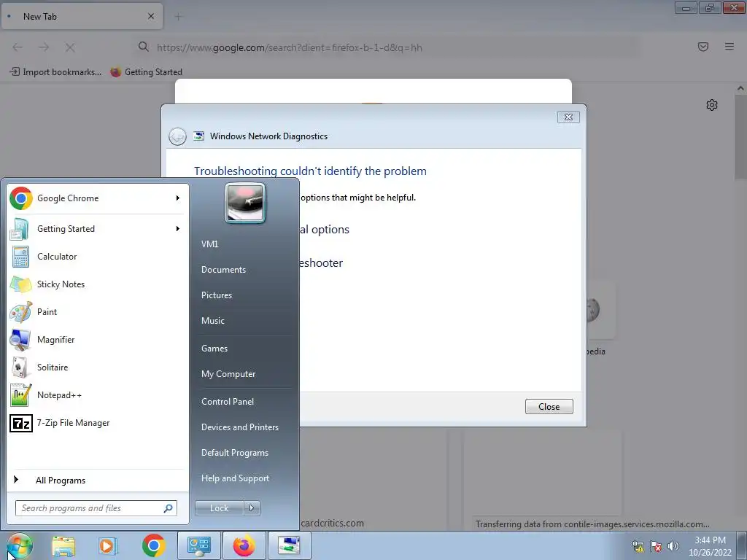Open Control Panel taskbar window
This screenshot has width=747, height=560.
point(198,545)
